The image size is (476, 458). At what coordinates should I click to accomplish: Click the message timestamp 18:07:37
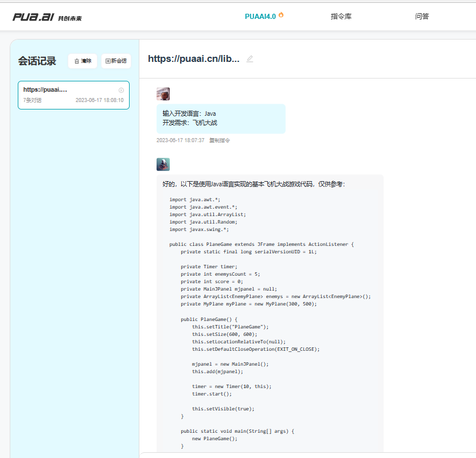pos(180,140)
